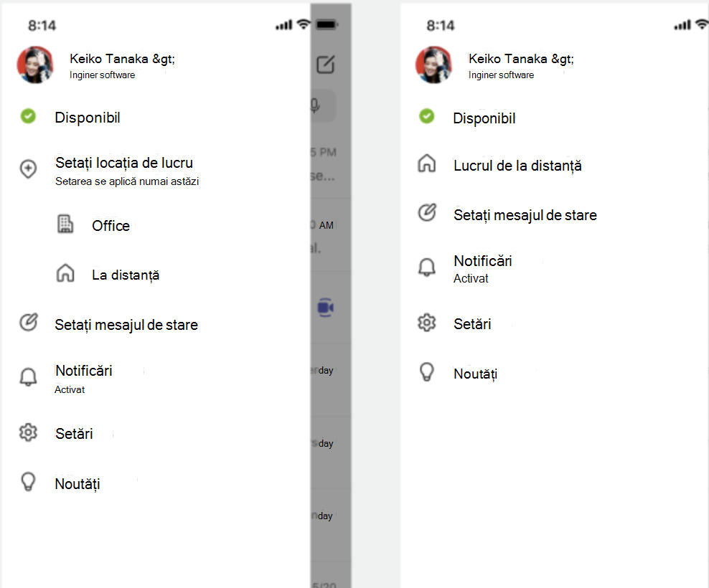Viewport: 709px width, 588px height.
Task: Tap Keiko Tanaka's name in right panel
Action: (x=521, y=59)
